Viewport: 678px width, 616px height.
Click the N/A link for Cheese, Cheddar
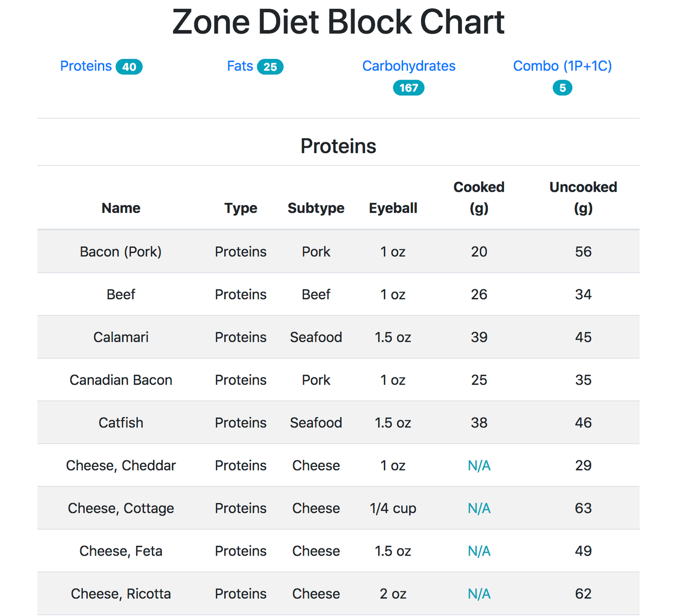click(x=479, y=466)
